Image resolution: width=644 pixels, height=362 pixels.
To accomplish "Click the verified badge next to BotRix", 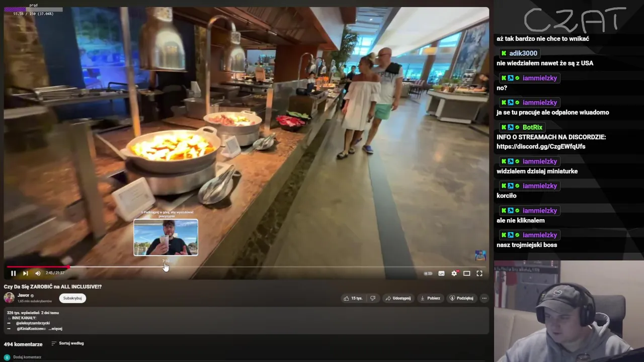I will coord(517,128).
